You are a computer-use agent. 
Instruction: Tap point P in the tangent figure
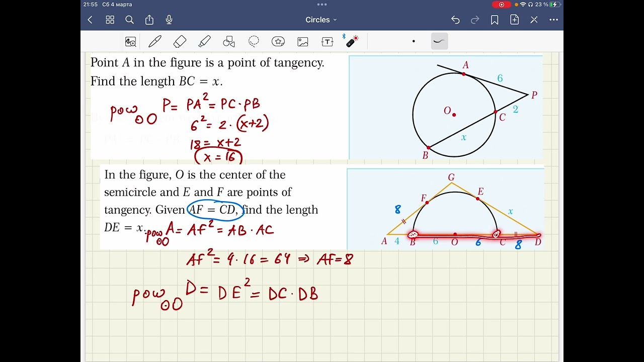click(x=534, y=95)
